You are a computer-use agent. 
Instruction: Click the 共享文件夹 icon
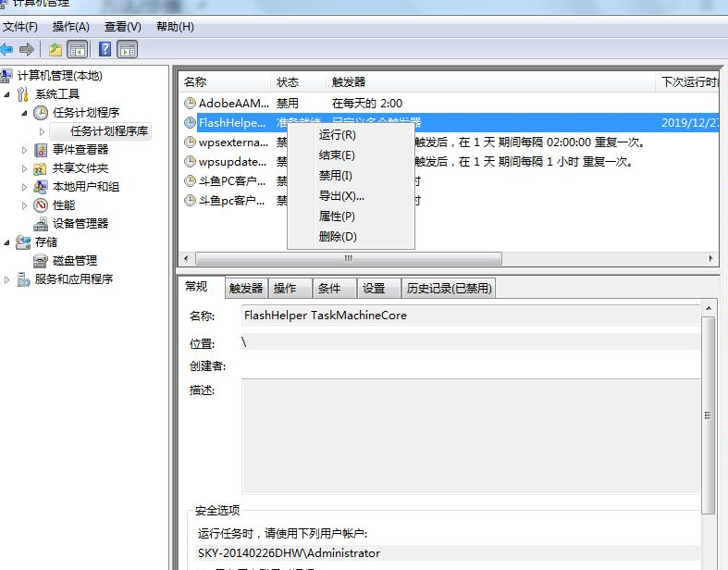point(41,168)
